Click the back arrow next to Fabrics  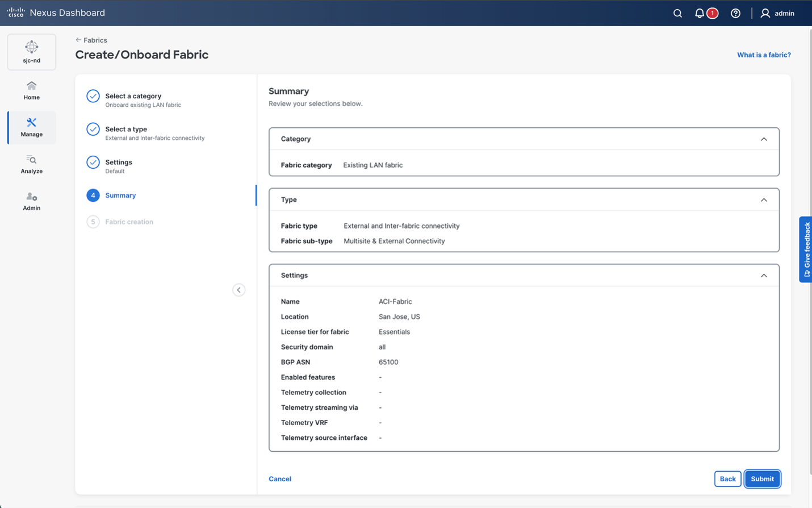[x=78, y=40]
